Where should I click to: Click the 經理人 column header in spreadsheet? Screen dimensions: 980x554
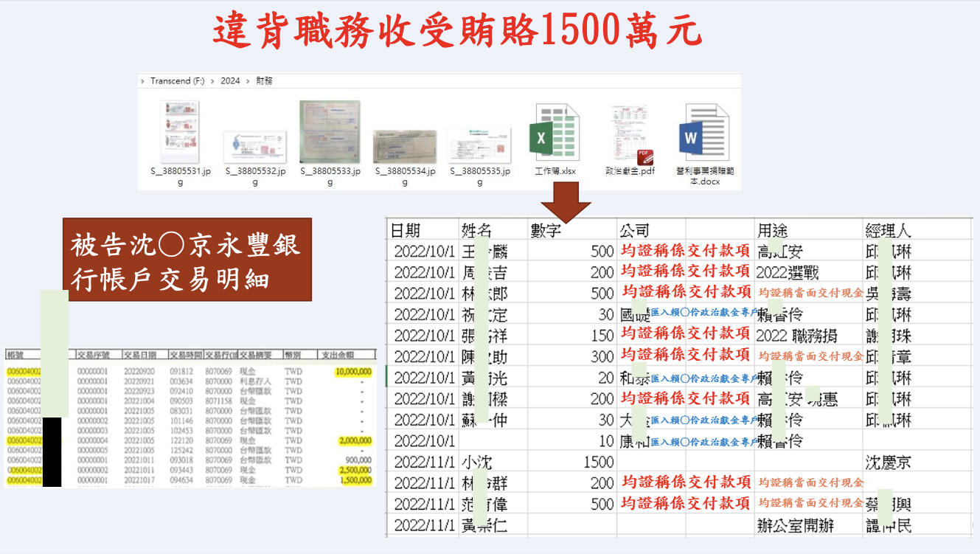(888, 230)
